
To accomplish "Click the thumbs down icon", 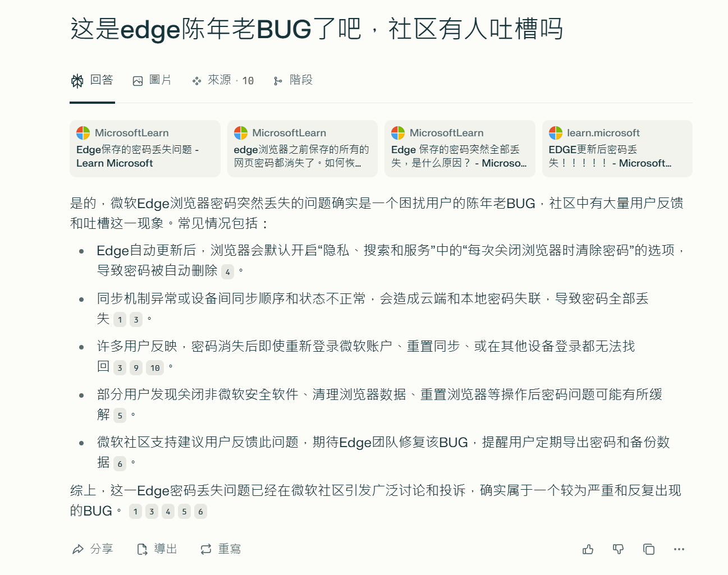I will (x=618, y=549).
